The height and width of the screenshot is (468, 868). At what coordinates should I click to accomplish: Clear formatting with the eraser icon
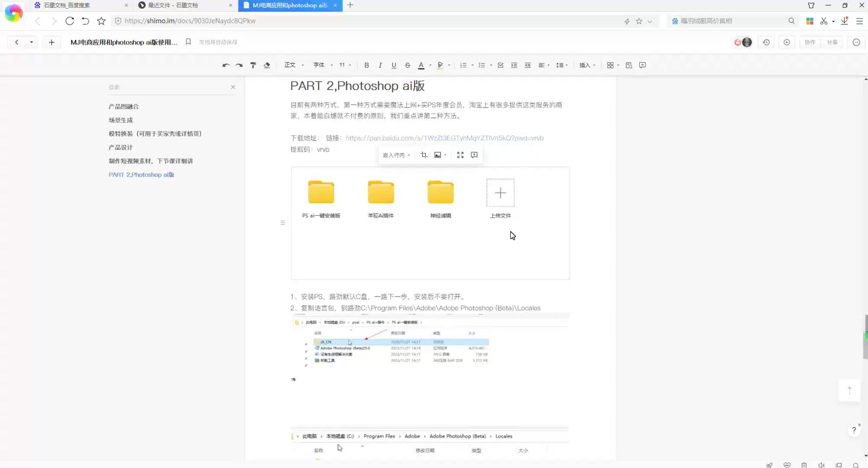pos(267,65)
